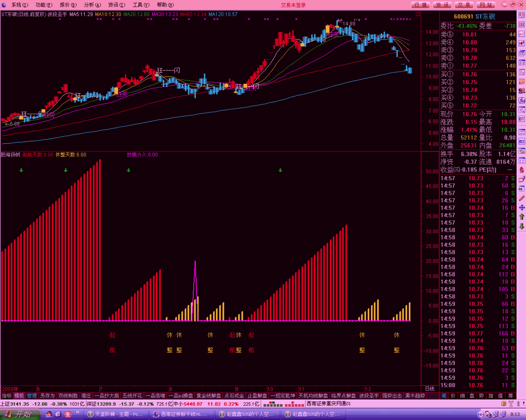The image size is (526, 420).
Task: Click the red line trend chart sidebar icon
Action: point(522,34)
